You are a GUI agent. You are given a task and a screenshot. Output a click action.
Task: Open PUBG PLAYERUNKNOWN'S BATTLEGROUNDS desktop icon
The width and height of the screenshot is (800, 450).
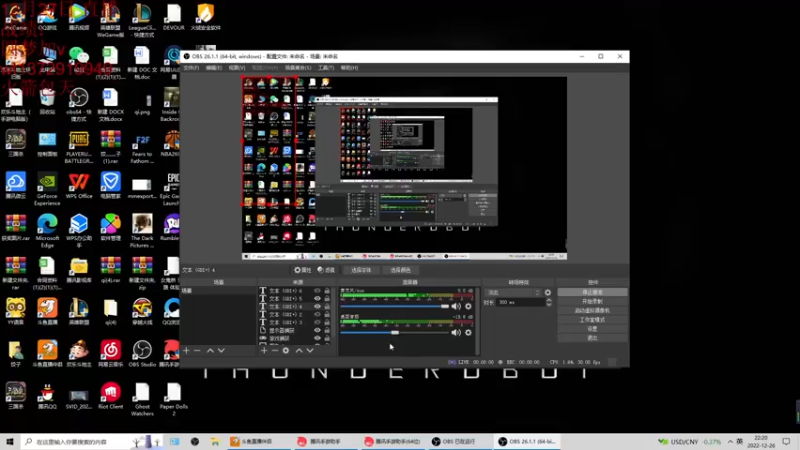tap(79, 147)
